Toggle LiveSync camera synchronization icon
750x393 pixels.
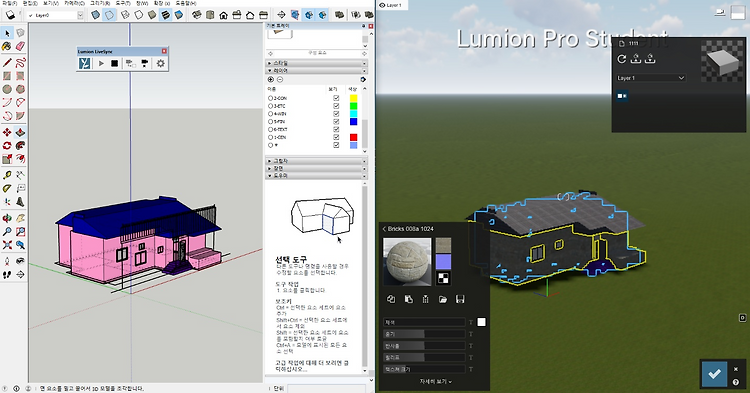pos(144,63)
